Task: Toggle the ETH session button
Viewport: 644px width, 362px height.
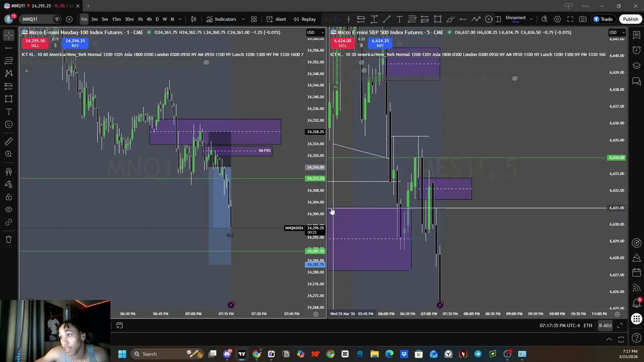Action: click(x=588, y=326)
